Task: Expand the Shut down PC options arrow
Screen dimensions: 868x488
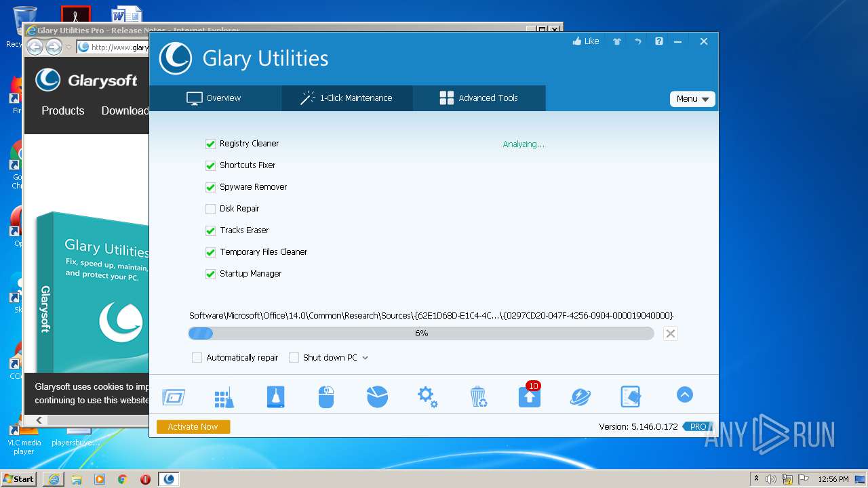Action: click(x=365, y=358)
